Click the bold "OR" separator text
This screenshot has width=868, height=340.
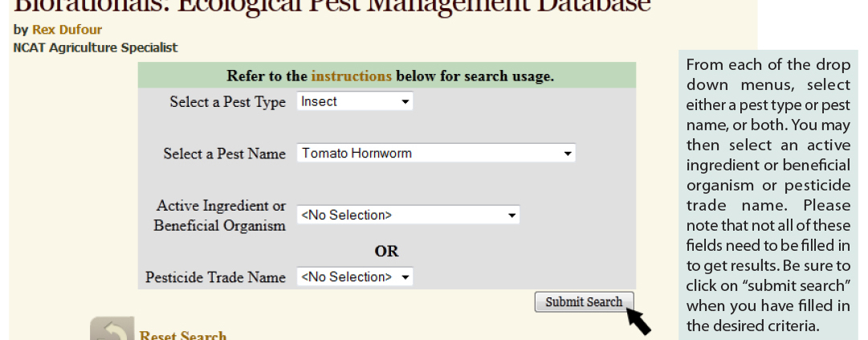pos(386,251)
